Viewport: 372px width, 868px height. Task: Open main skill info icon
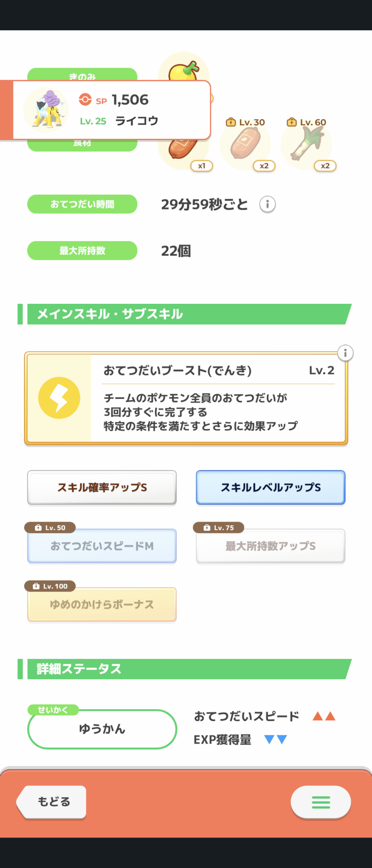(x=345, y=353)
